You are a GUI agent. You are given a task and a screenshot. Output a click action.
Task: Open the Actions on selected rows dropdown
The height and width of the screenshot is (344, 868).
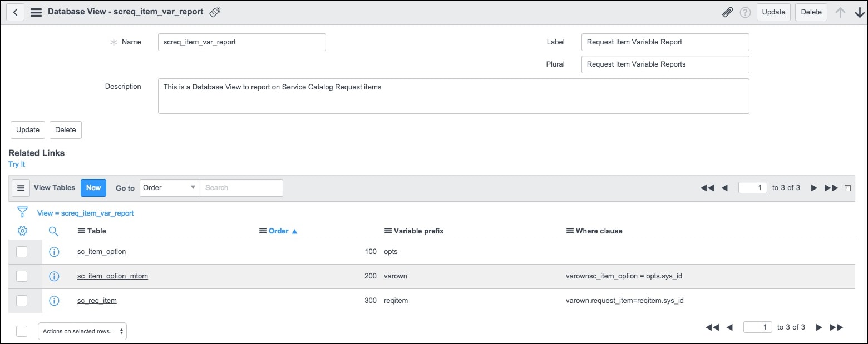[82, 330]
